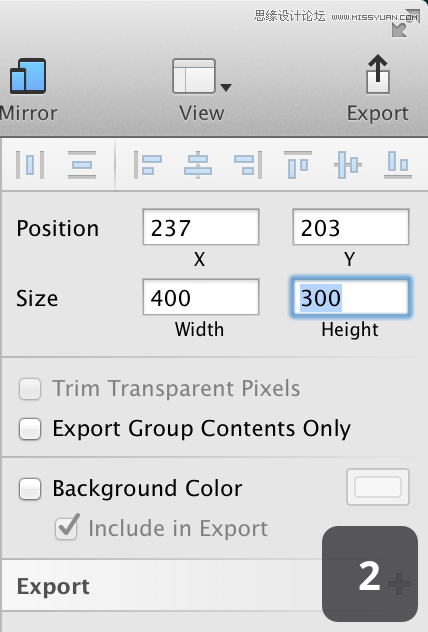The width and height of the screenshot is (428, 632).
Task: Align layers to vertical middle
Action: pyautogui.click(x=348, y=164)
